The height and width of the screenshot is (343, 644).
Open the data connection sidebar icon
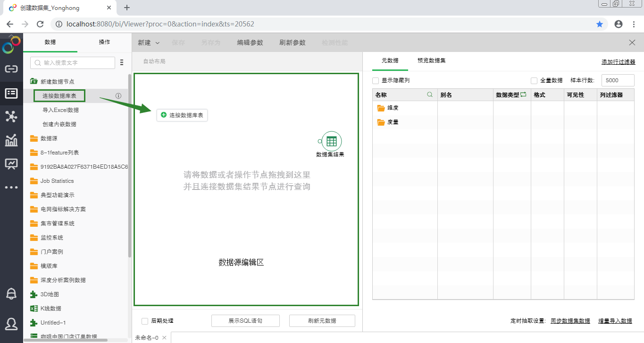(x=11, y=69)
